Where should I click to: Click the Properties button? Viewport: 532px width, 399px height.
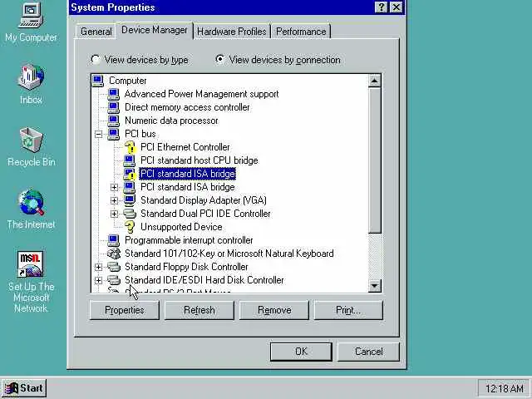point(125,310)
